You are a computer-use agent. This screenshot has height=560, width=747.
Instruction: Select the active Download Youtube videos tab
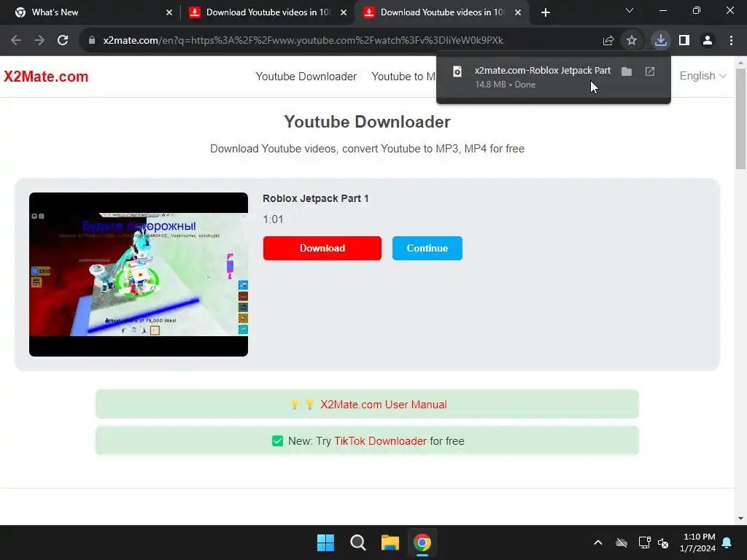441,12
